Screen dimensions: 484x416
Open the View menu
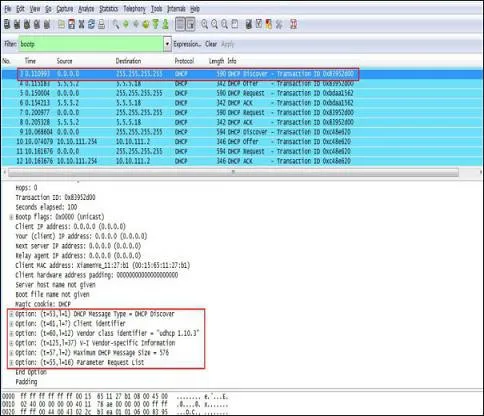pos(35,9)
